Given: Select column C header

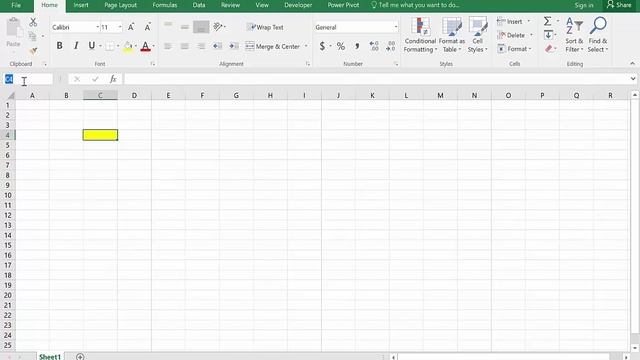Looking at the screenshot, I should [100, 95].
